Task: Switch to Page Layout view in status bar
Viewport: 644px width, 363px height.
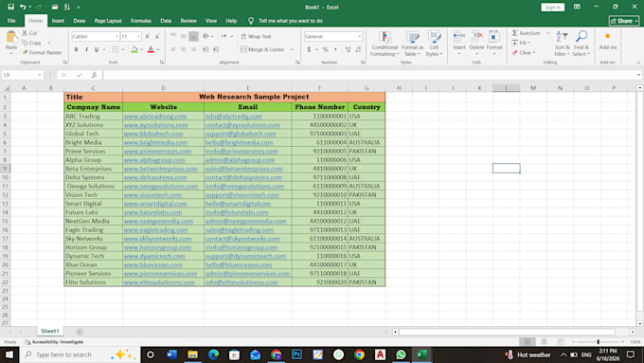Action: pyautogui.click(x=544, y=341)
